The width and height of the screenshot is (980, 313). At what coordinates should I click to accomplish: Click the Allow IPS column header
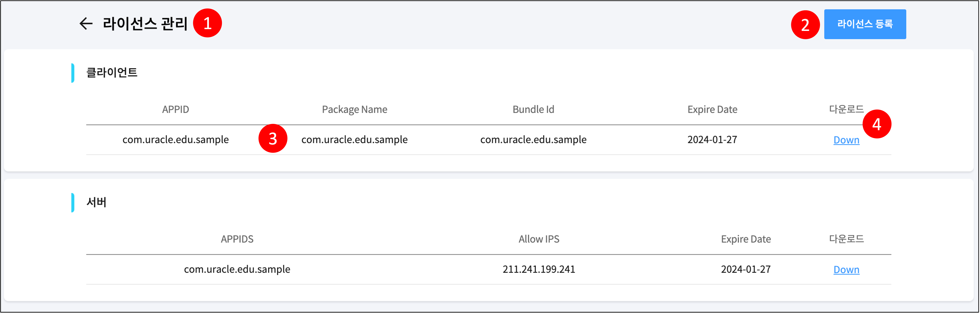coord(539,239)
